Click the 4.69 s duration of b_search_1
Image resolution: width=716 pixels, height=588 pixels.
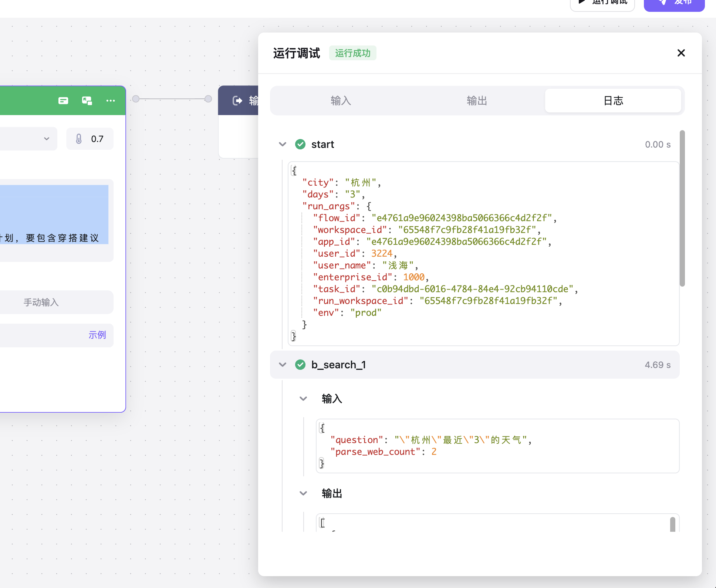pyautogui.click(x=658, y=365)
